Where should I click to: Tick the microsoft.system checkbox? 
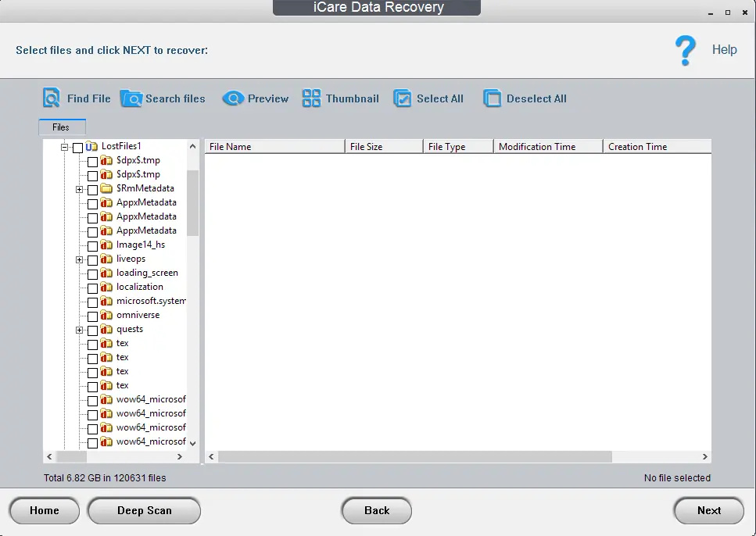pyautogui.click(x=92, y=302)
